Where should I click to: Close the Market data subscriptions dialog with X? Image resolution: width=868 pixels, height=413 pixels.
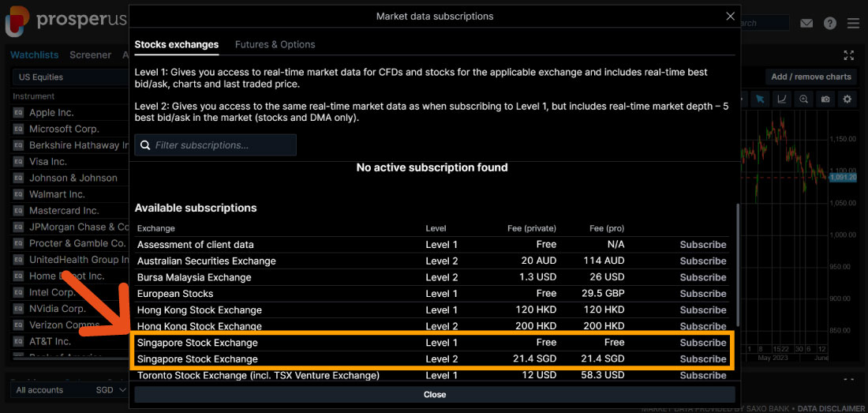[x=730, y=16]
